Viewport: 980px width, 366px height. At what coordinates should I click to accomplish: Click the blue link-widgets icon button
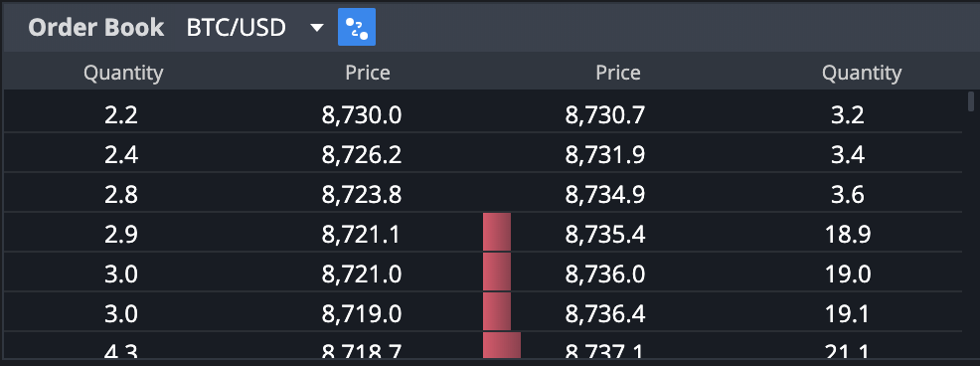(x=356, y=27)
